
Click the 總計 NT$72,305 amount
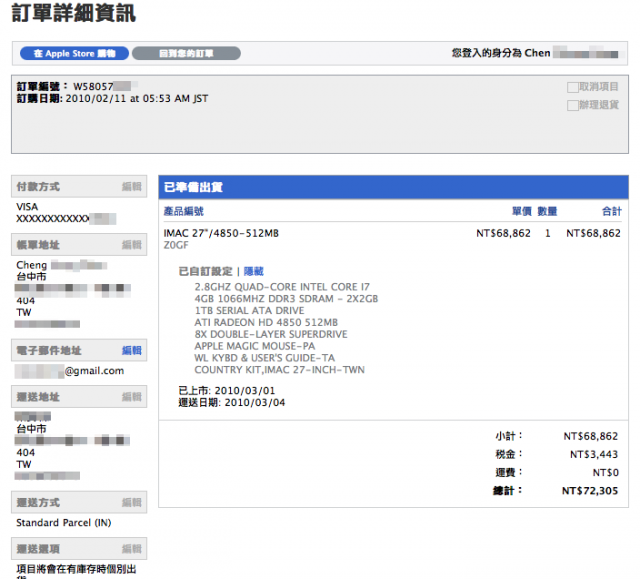tap(590, 490)
